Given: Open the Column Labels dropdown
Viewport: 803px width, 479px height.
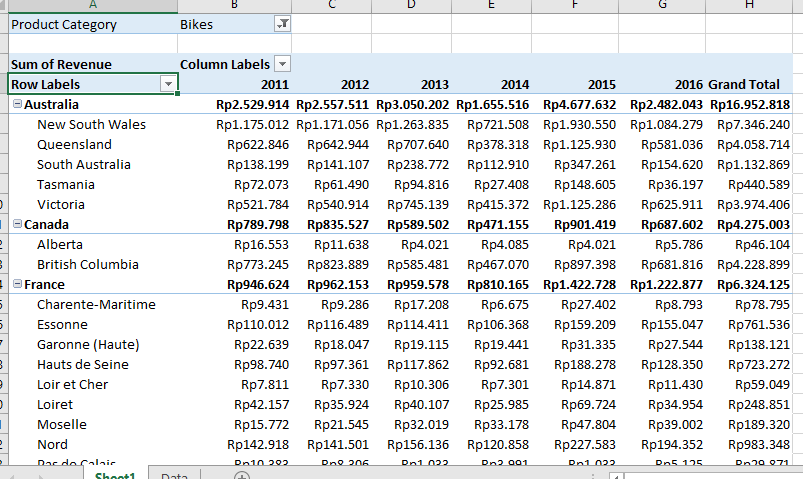Looking at the screenshot, I should pyautogui.click(x=282, y=64).
